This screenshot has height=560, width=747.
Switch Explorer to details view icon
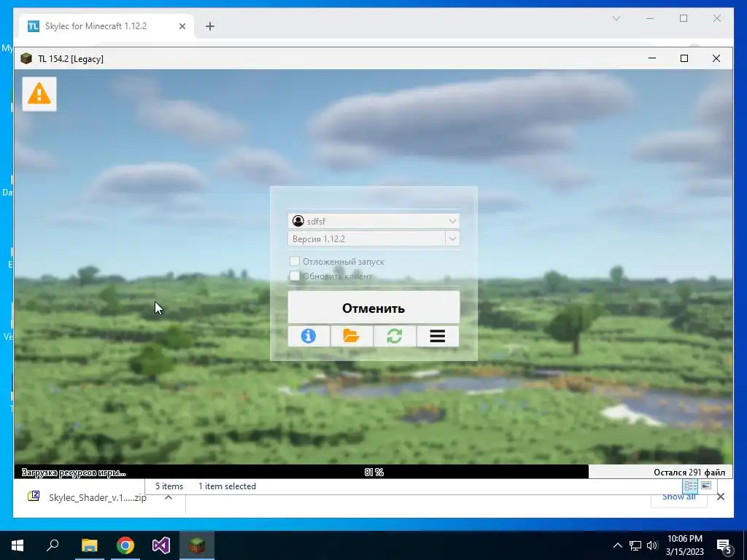[690, 486]
